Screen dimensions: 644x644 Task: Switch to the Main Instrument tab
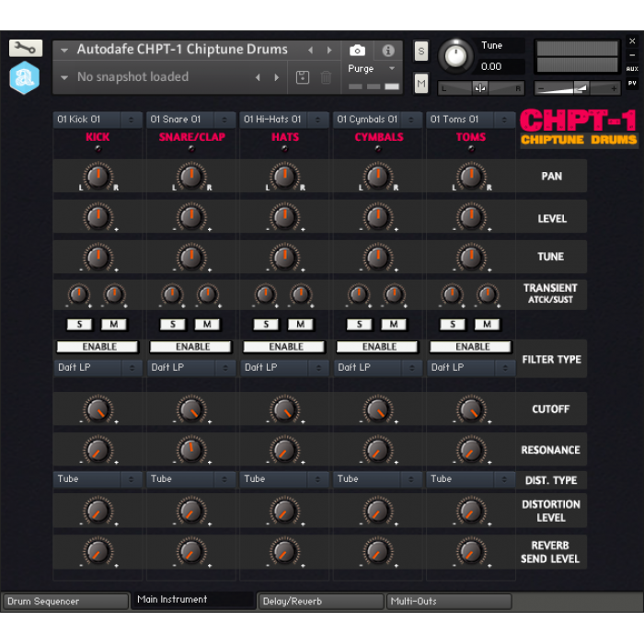pyautogui.click(x=193, y=600)
